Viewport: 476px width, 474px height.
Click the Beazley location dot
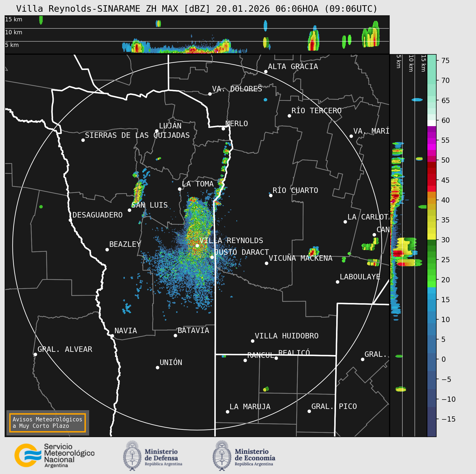pyautogui.click(x=107, y=250)
